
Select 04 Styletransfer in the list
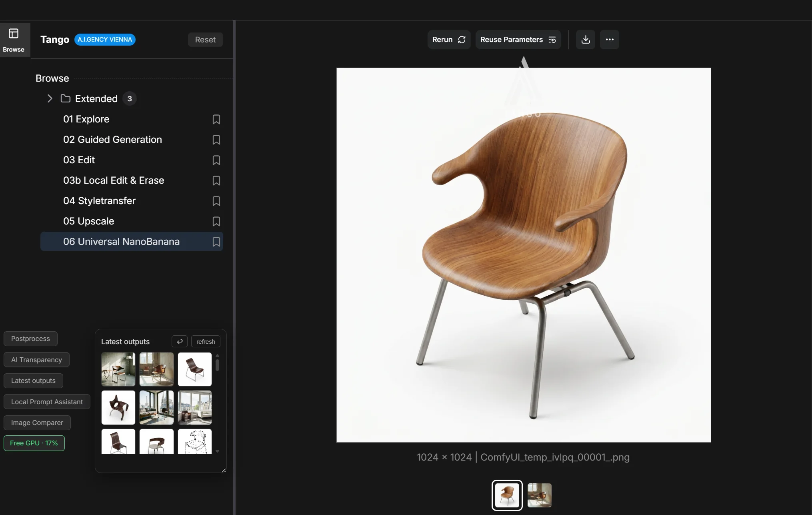point(132,201)
